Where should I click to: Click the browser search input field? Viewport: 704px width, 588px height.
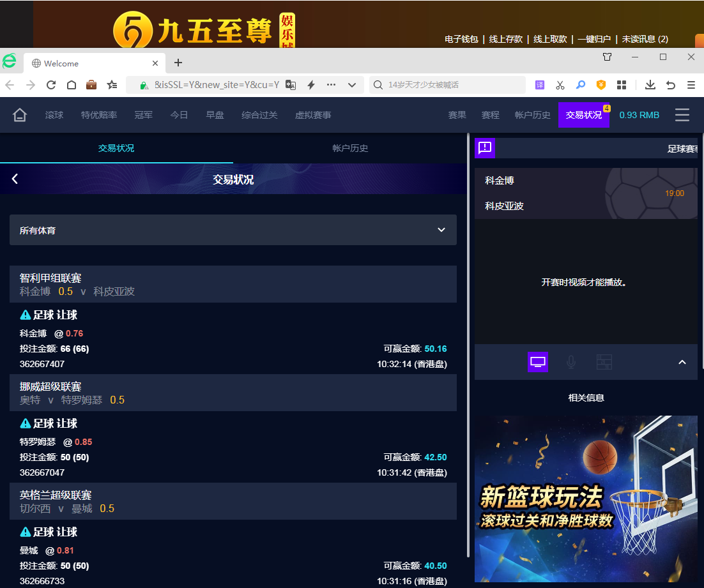pyautogui.click(x=454, y=85)
